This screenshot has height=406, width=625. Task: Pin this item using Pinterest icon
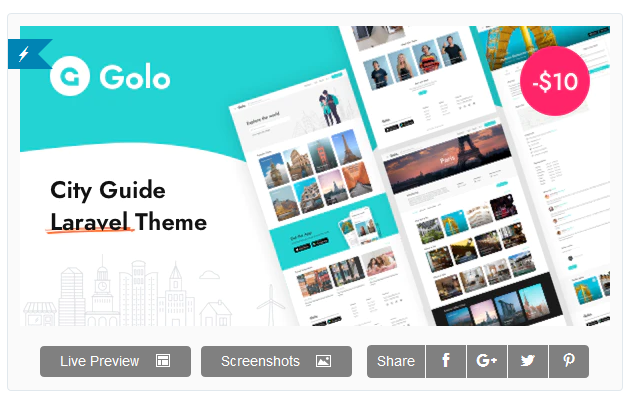tap(568, 361)
